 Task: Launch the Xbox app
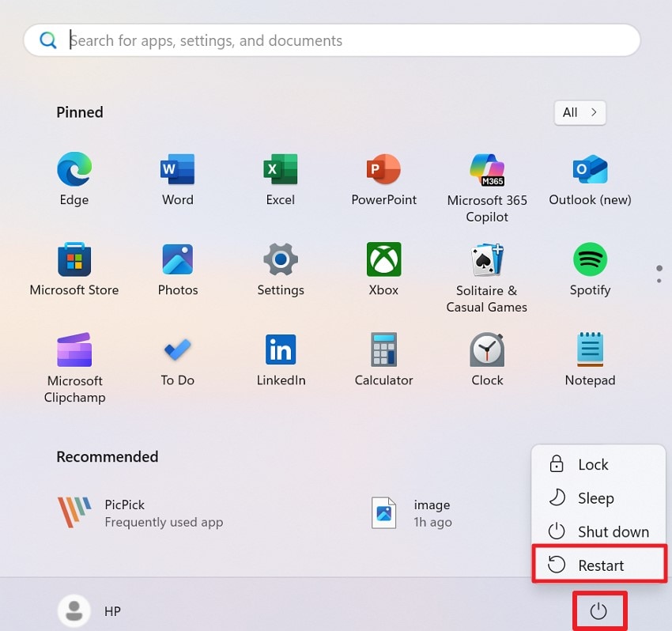[x=383, y=270]
